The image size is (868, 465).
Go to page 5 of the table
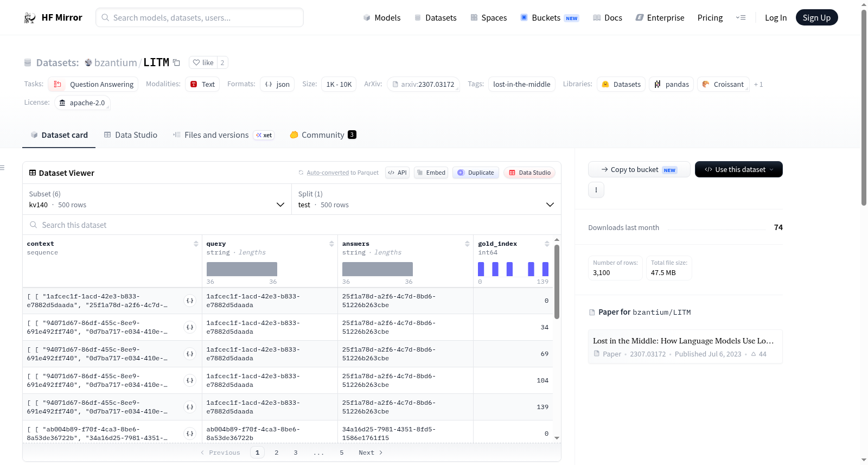tap(342, 453)
